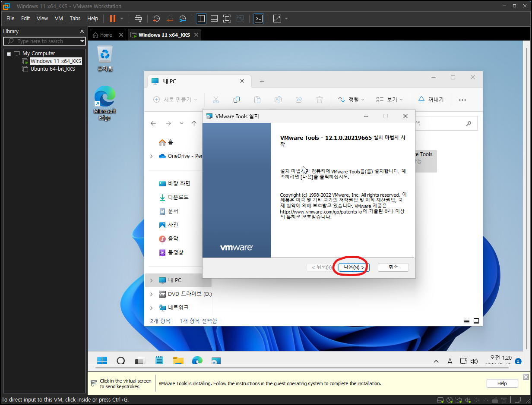Open File Explorer from guest taskbar
This screenshot has height=405, width=532.
coord(178,361)
